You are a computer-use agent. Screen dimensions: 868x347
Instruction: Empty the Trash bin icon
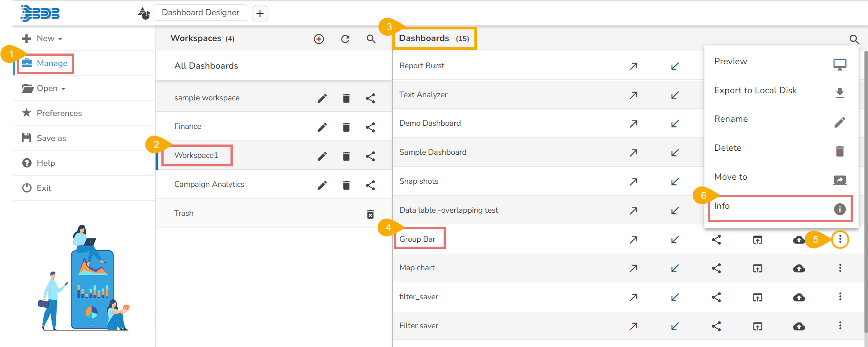[x=370, y=214]
